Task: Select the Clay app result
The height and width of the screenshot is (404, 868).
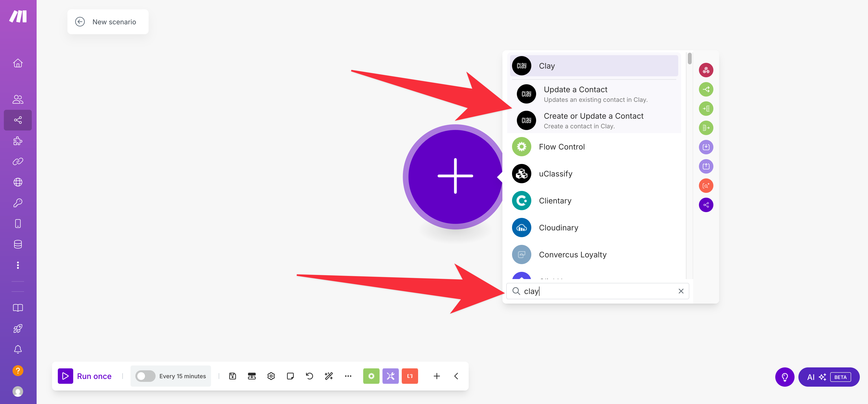Action: (594, 66)
